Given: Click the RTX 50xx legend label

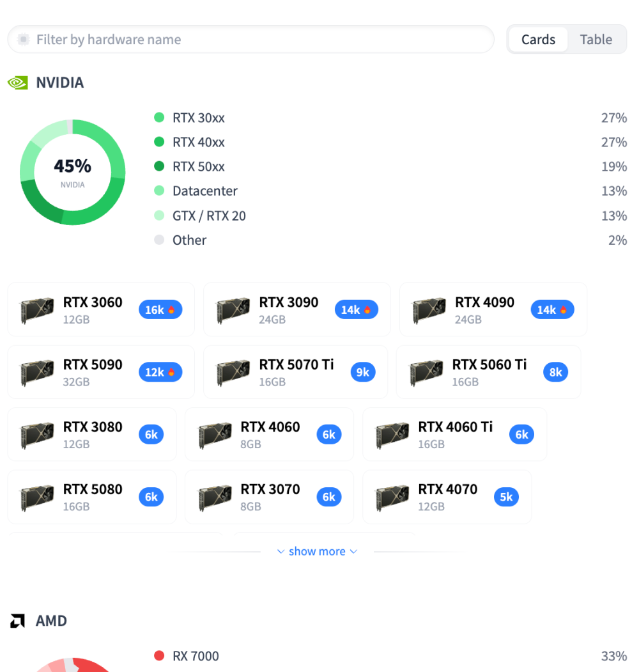Looking at the screenshot, I should (x=198, y=166).
